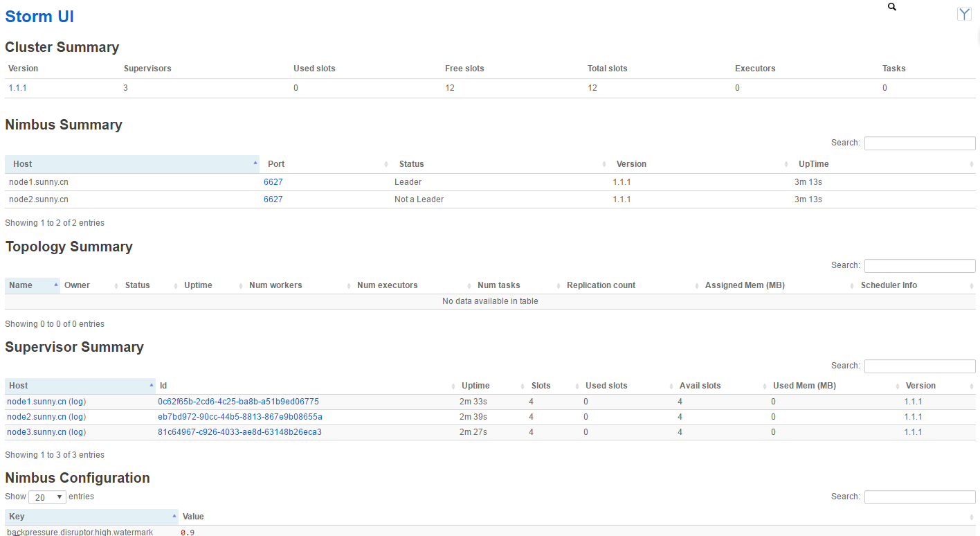Sort Supervisor table by Host column
980x536 pixels.
tap(80, 386)
